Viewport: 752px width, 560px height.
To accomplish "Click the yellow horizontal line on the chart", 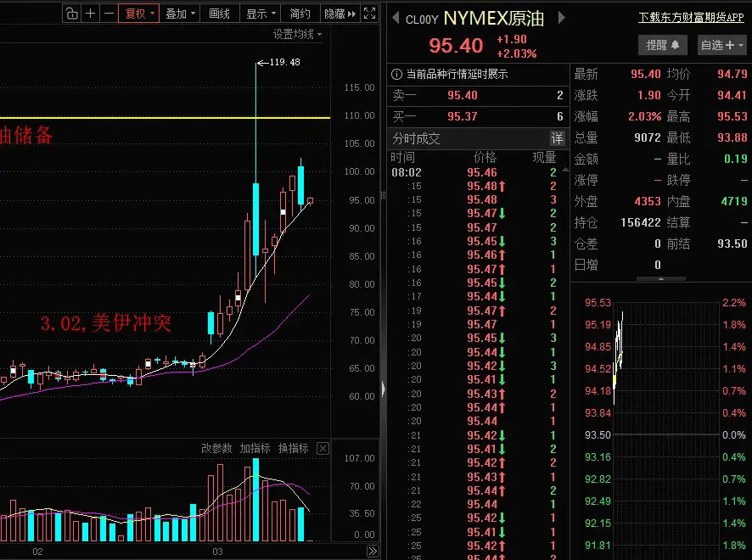I will [x=165, y=117].
